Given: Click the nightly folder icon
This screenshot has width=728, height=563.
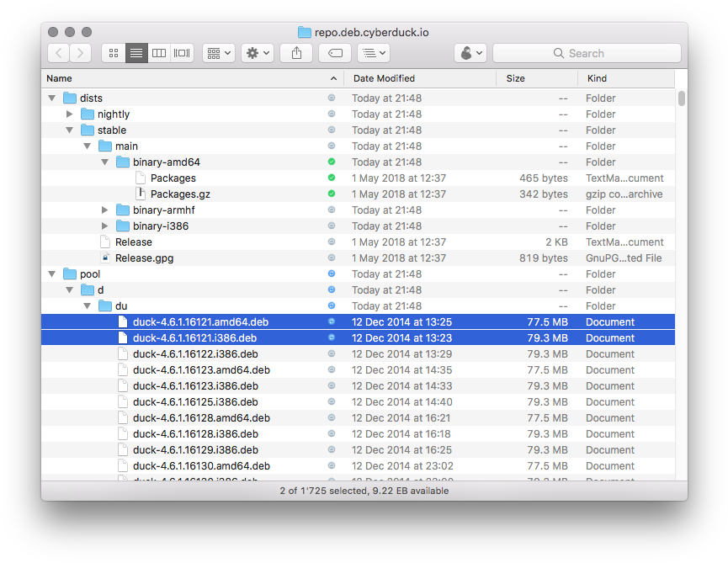Looking at the screenshot, I should [x=88, y=114].
